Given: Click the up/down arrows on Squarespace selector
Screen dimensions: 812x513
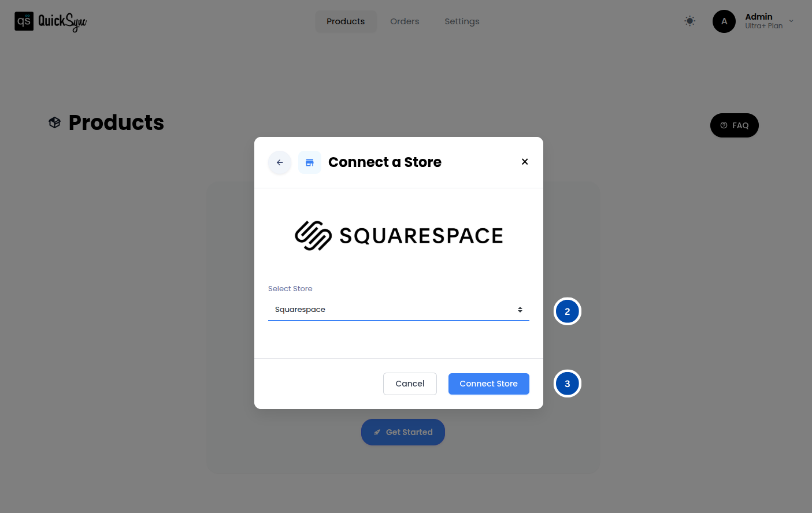Looking at the screenshot, I should coord(520,310).
